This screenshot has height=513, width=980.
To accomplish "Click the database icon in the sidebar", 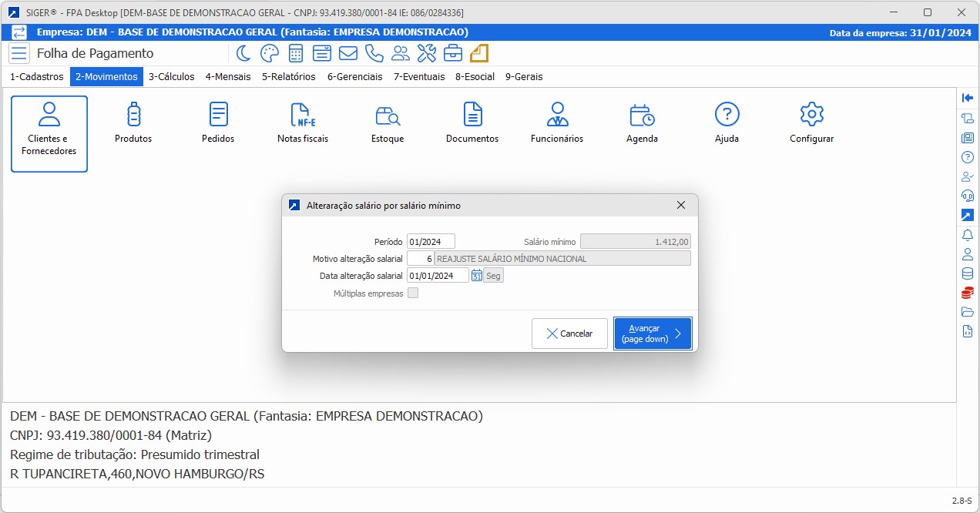I will pos(968,273).
